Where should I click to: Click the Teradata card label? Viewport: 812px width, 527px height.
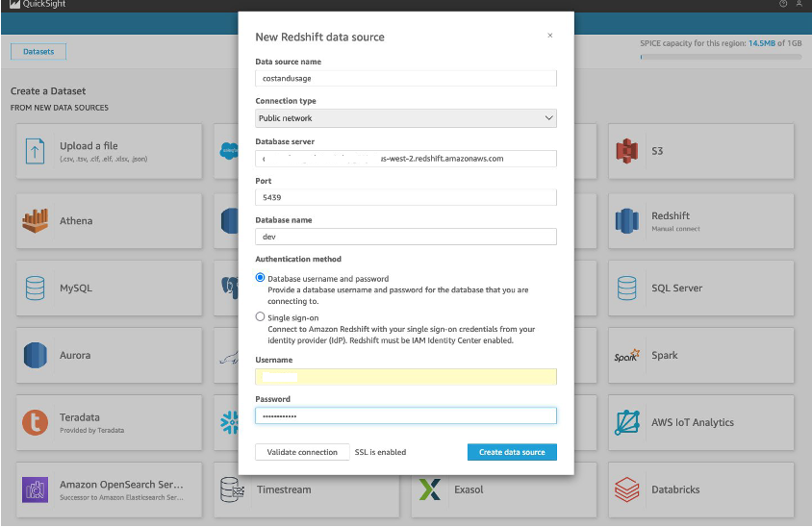[79, 417]
